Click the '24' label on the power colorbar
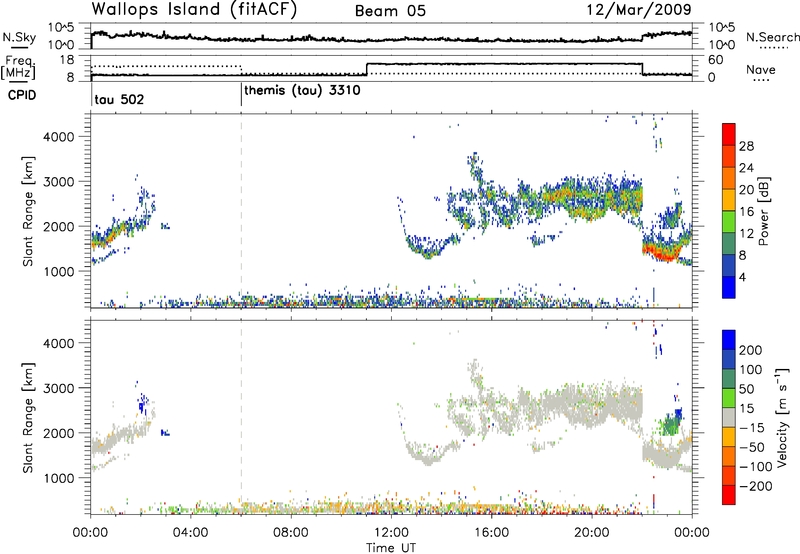Image resolution: width=800 pixels, height=554 pixels. [x=746, y=168]
